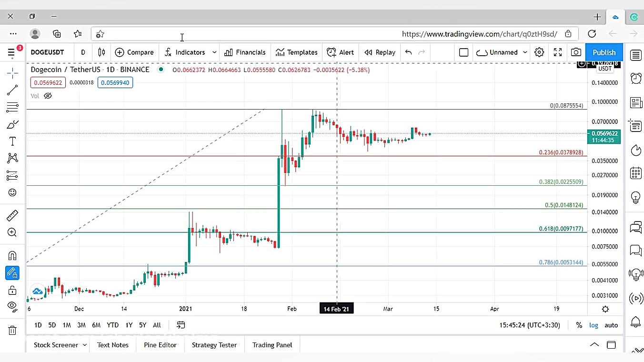Image resolution: width=644 pixels, height=362 pixels.
Task: Open the go to date icon
Action: pos(181,325)
